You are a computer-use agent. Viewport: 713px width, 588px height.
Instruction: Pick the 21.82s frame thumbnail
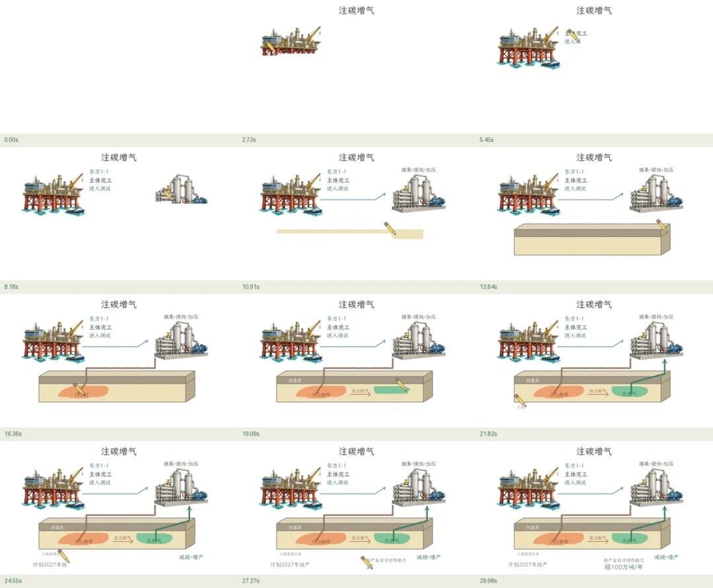[x=594, y=360]
